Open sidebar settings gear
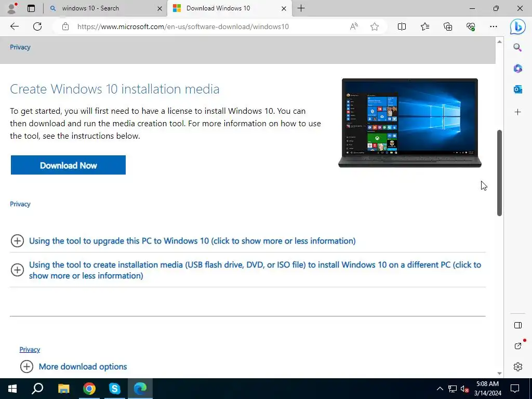Image resolution: width=532 pixels, height=399 pixels. (x=518, y=367)
